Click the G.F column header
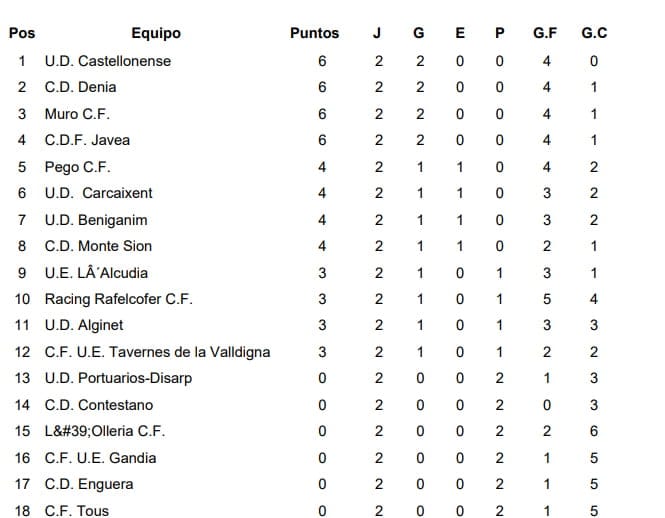This screenshot has width=665, height=518. coord(545,33)
